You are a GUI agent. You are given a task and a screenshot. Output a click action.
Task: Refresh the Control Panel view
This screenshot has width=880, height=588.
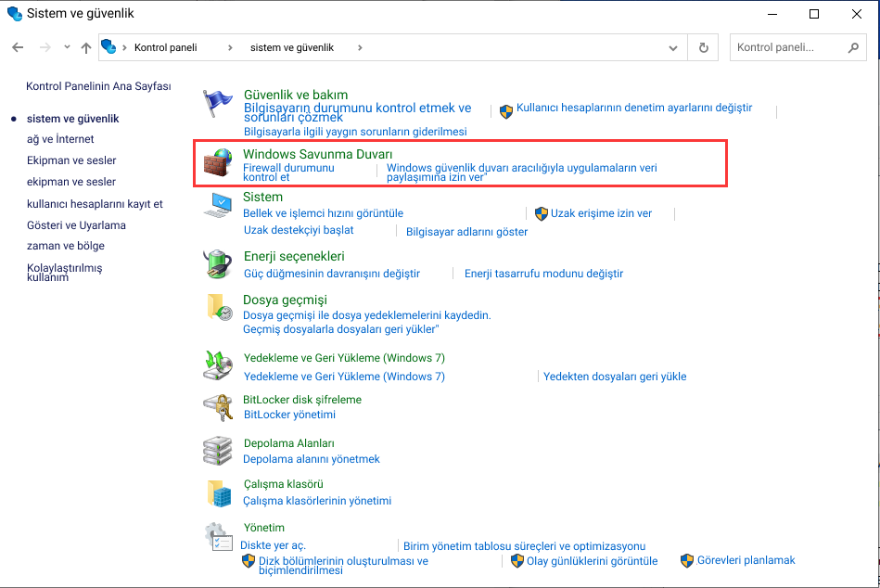(x=703, y=47)
